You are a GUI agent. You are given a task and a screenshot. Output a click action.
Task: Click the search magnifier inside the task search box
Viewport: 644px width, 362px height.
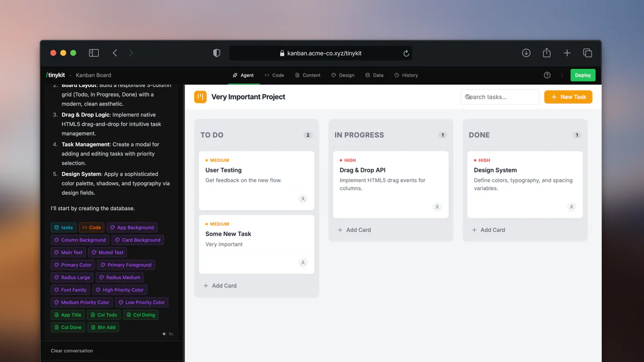tap(467, 97)
